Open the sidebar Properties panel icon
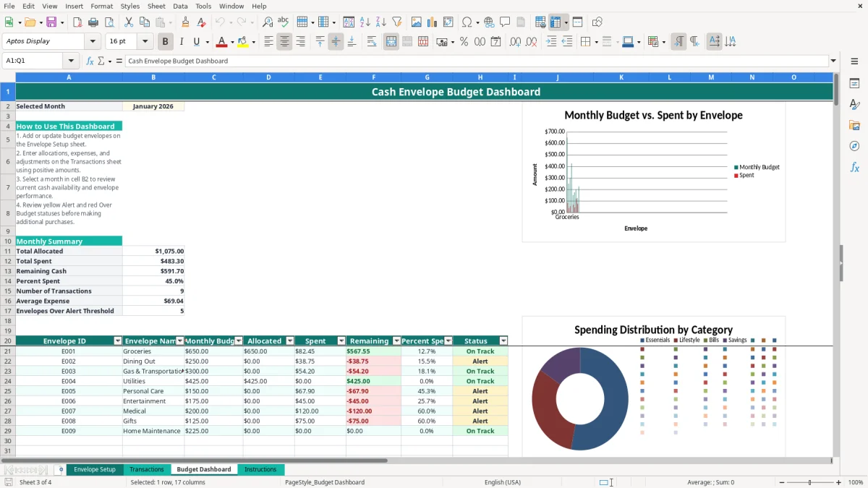 tap(854, 84)
